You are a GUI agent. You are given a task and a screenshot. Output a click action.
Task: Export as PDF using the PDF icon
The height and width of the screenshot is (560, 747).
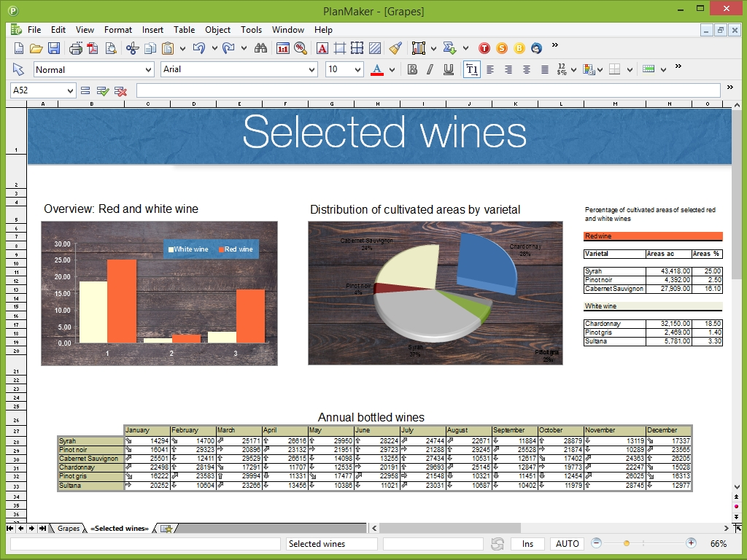pos(93,48)
